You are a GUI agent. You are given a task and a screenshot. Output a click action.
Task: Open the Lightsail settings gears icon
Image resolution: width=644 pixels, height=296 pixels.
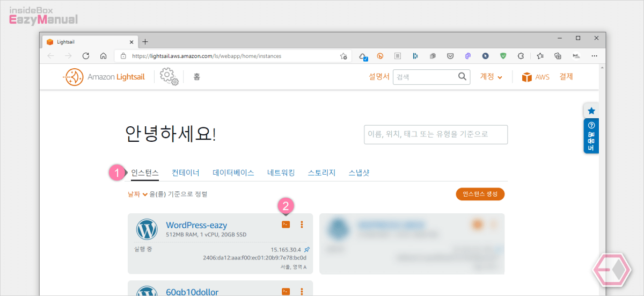(x=169, y=77)
